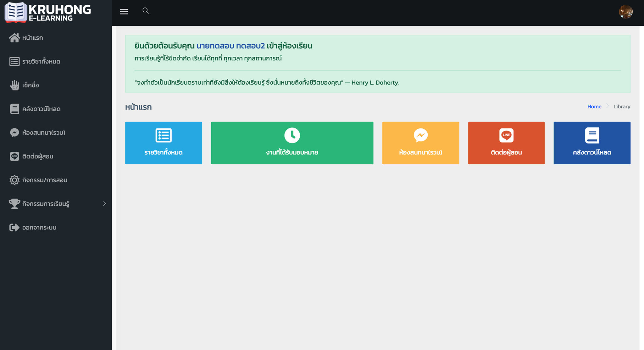Click the trophy icon in sidebar
Image resolution: width=644 pixels, height=350 pixels.
(14, 204)
